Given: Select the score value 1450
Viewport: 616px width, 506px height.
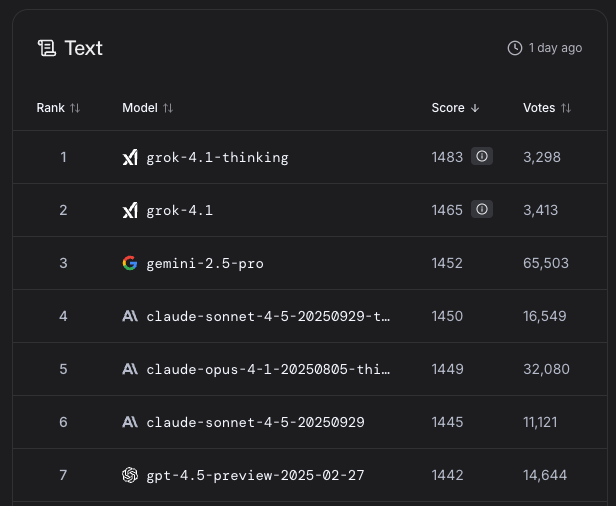Looking at the screenshot, I should pos(447,316).
